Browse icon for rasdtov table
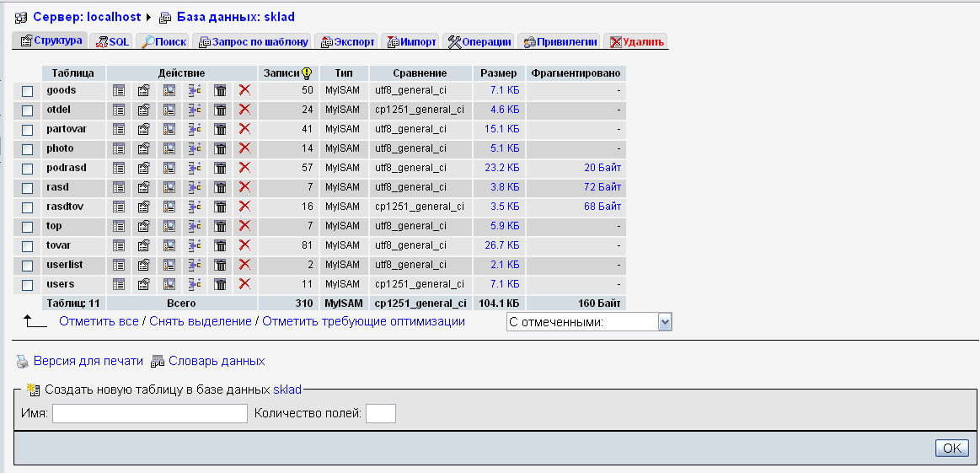The image size is (980, 473). [x=119, y=207]
